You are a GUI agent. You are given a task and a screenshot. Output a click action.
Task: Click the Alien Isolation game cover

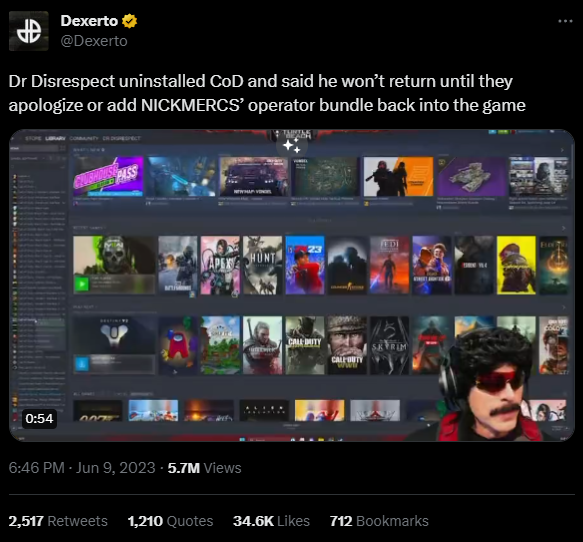(x=264, y=410)
